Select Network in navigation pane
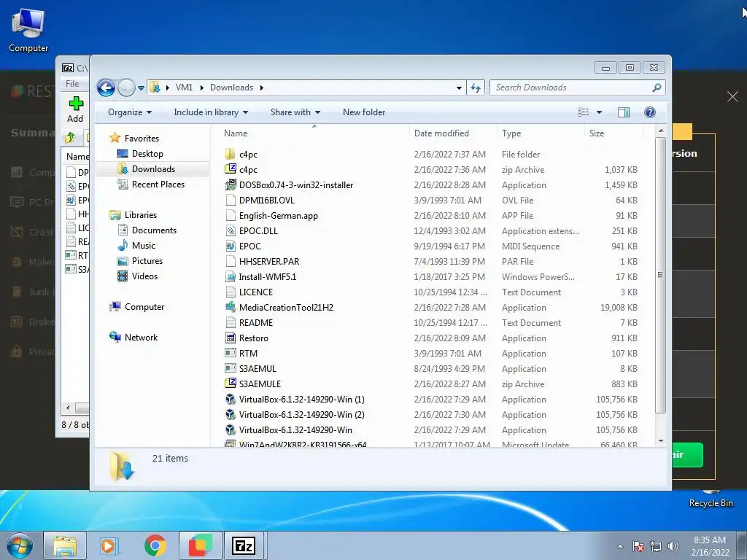 point(134,337)
